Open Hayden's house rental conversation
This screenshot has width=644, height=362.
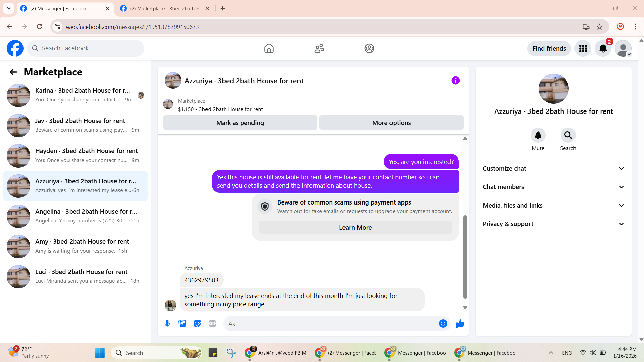(76, 155)
